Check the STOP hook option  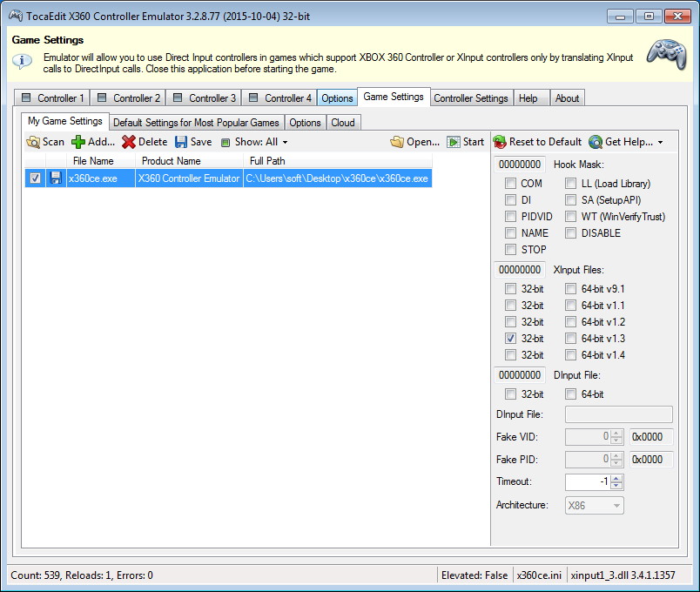510,250
